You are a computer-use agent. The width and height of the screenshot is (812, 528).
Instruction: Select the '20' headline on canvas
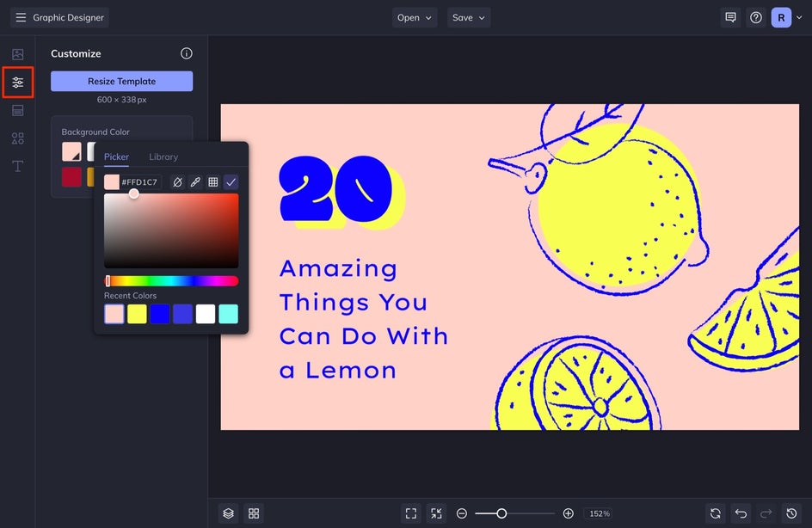pyautogui.click(x=341, y=192)
